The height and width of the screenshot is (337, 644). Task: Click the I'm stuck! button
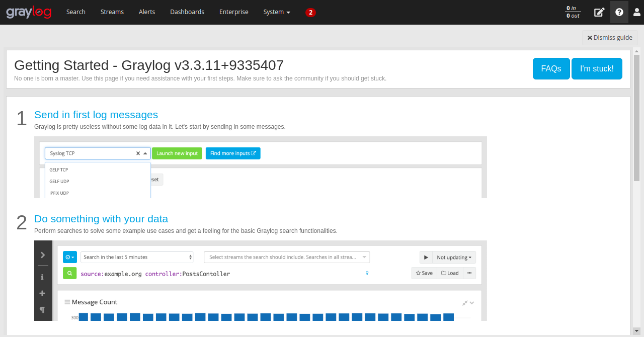(x=597, y=68)
